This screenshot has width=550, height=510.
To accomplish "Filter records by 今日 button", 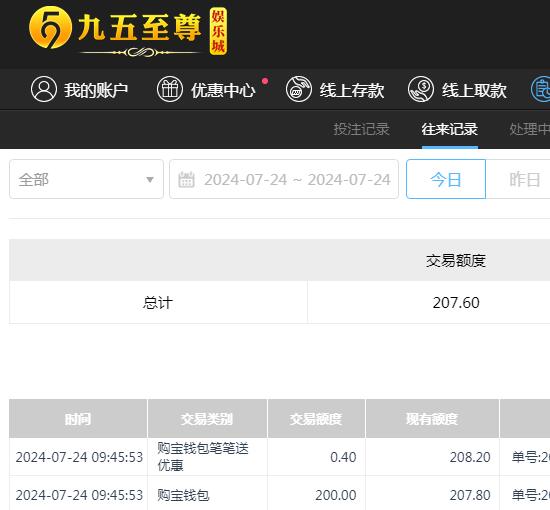I will (446, 179).
